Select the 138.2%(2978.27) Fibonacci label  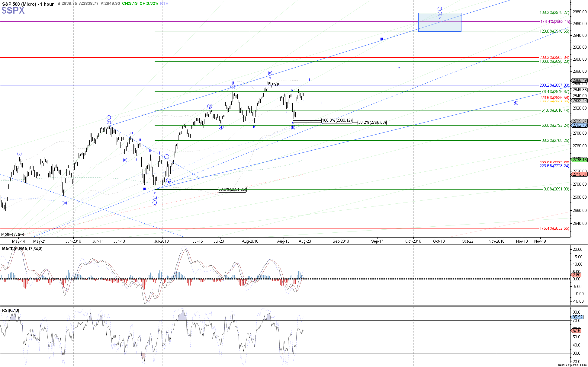point(554,13)
